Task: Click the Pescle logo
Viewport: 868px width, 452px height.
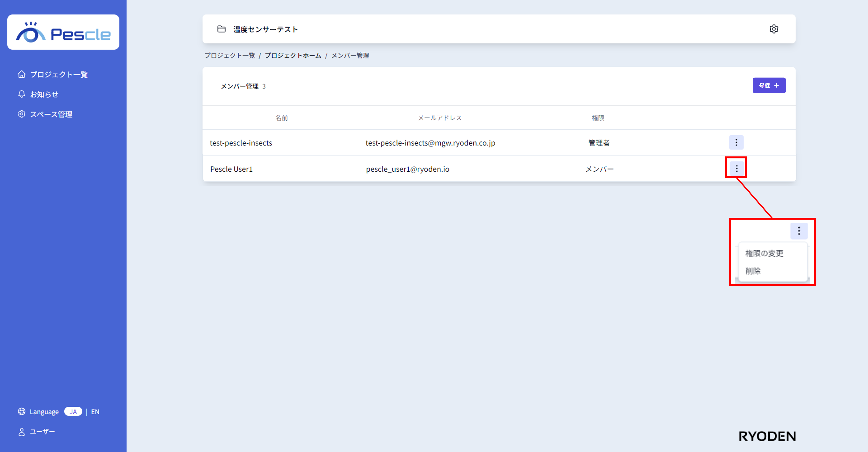Action: (x=63, y=33)
